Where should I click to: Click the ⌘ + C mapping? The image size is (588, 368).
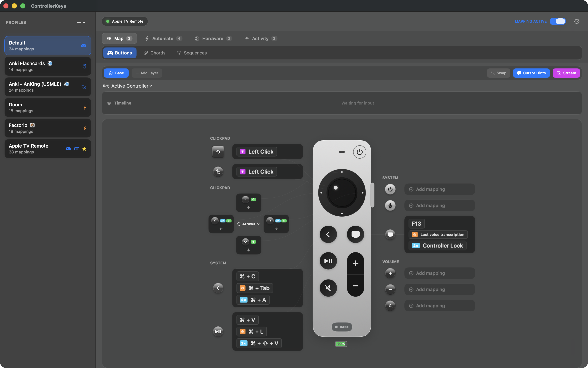[248, 276]
